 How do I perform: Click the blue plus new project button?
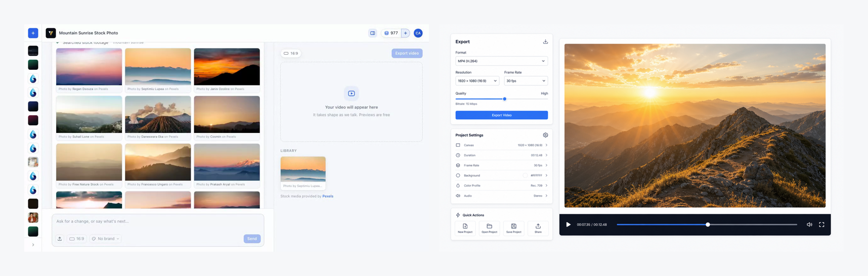click(x=33, y=33)
